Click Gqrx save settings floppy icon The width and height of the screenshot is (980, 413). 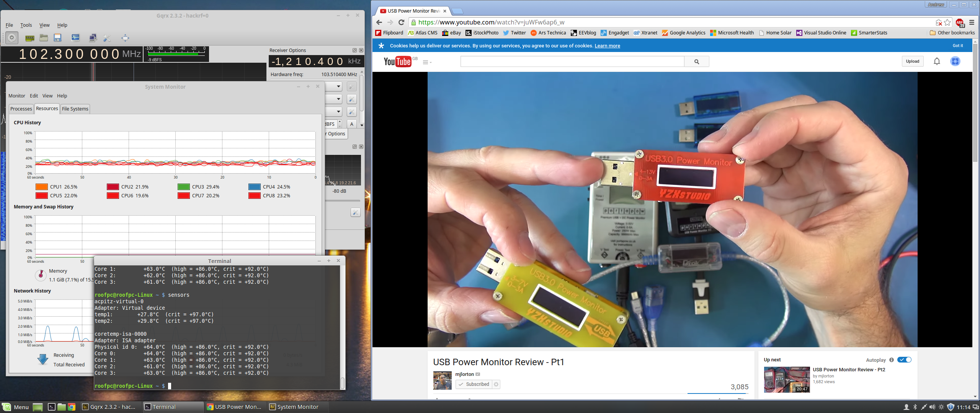tap(57, 38)
